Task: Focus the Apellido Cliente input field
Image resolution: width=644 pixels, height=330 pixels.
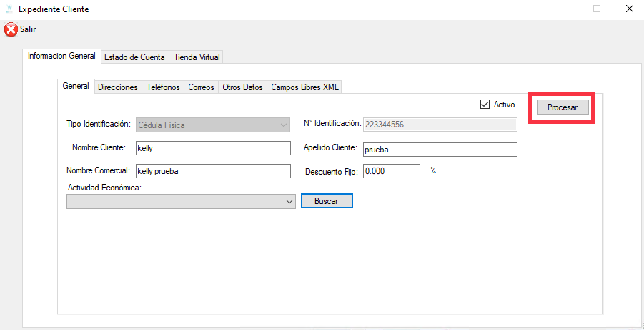Action: coord(439,150)
